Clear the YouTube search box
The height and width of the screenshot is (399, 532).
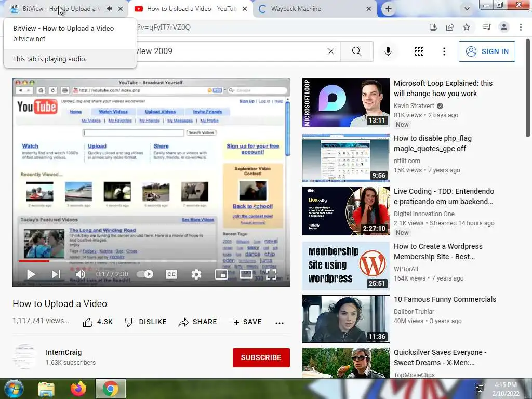tap(331, 51)
